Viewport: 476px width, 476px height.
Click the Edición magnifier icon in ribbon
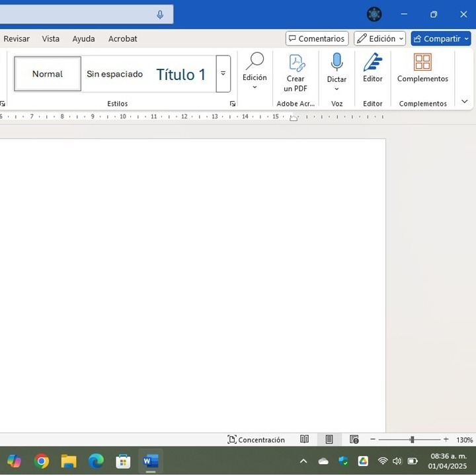click(255, 61)
